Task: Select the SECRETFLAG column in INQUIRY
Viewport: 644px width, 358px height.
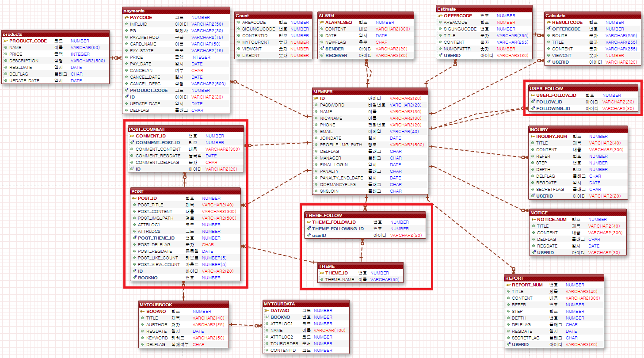Action: pos(578,189)
